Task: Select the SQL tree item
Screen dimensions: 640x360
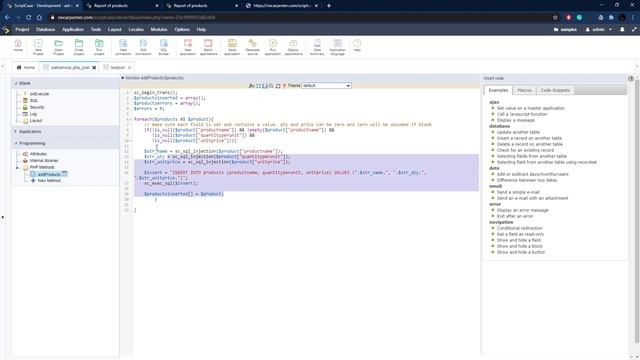Action: click(x=34, y=100)
